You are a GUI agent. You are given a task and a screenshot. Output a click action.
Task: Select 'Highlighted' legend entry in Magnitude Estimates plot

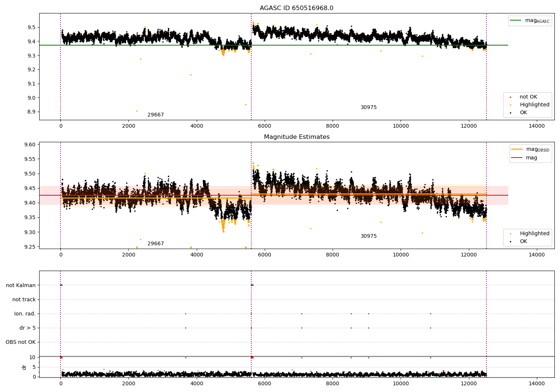coord(535,234)
